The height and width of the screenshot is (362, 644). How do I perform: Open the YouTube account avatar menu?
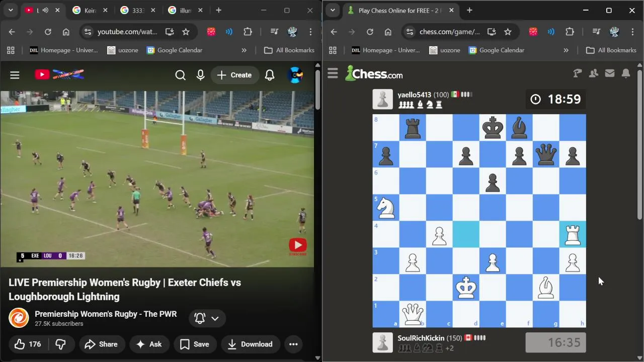point(295,75)
